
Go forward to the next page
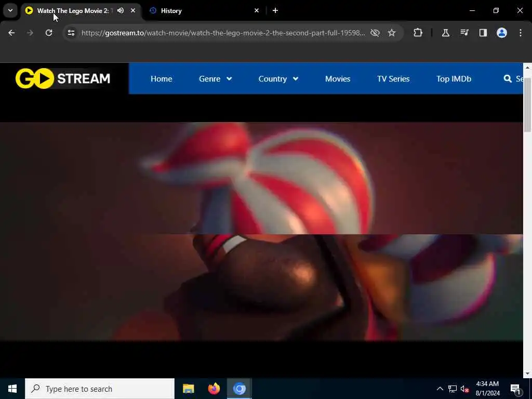click(30, 33)
